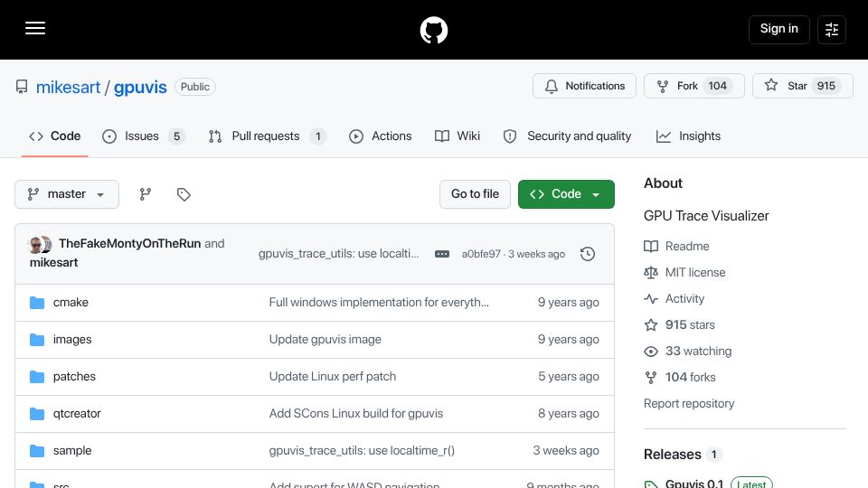This screenshot has width=868, height=488.
Task: Click the qtcreator folder icon
Action: 37,414
